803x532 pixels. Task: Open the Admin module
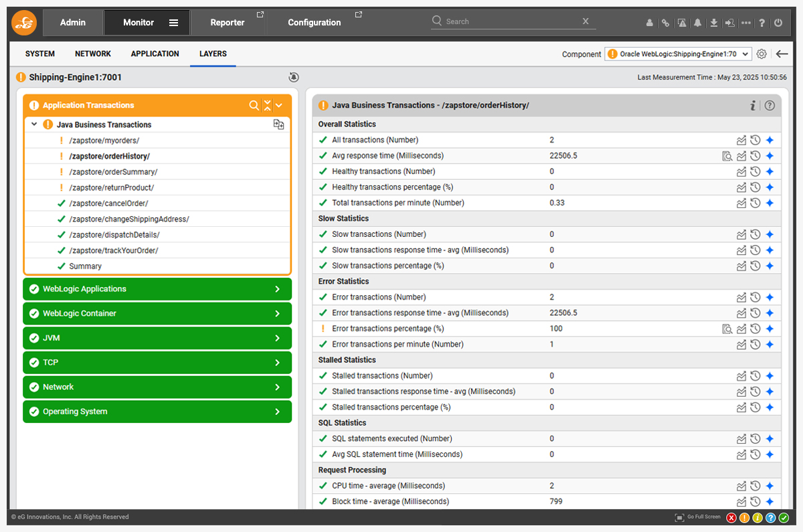[73, 23]
